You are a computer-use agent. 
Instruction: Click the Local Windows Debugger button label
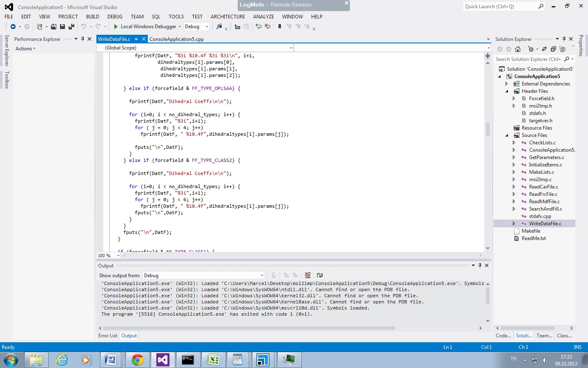[148, 27]
